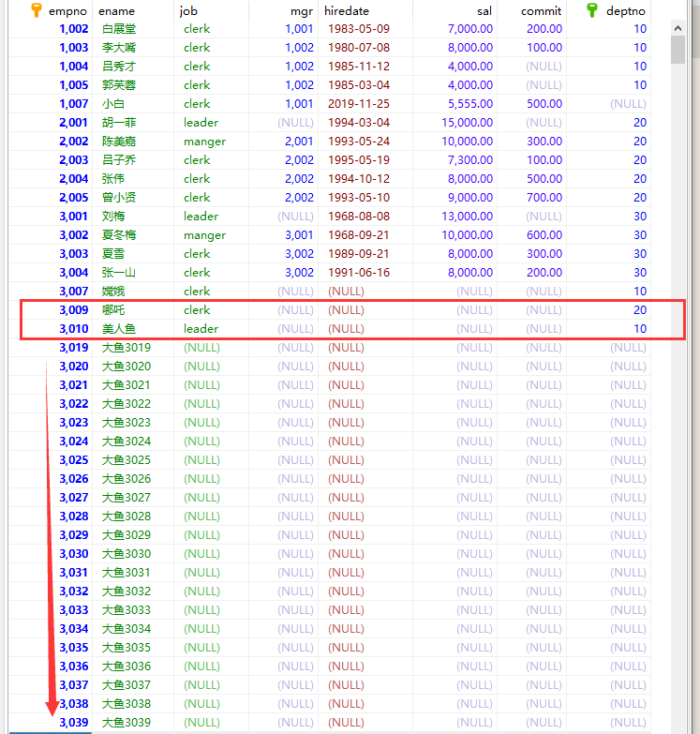This screenshot has width=700, height=734.
Task: Select ename cell 张一山
Action: tap(133, 273)
